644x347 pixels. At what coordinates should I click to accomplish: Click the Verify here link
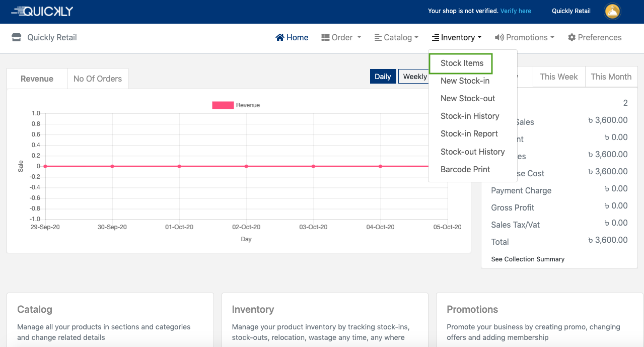[x=516, y=11]
